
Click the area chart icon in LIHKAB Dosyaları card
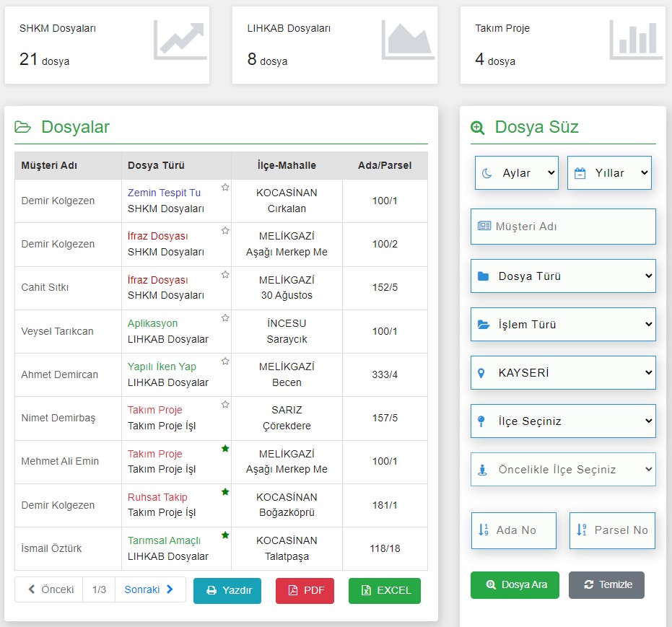[x=408, y=40]
